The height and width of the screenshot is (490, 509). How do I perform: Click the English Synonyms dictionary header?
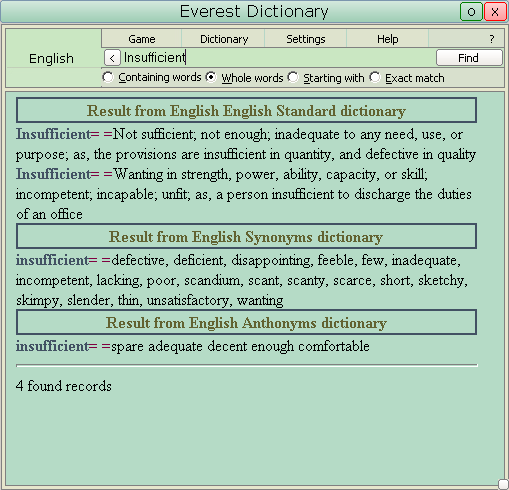tap(246, 236)
